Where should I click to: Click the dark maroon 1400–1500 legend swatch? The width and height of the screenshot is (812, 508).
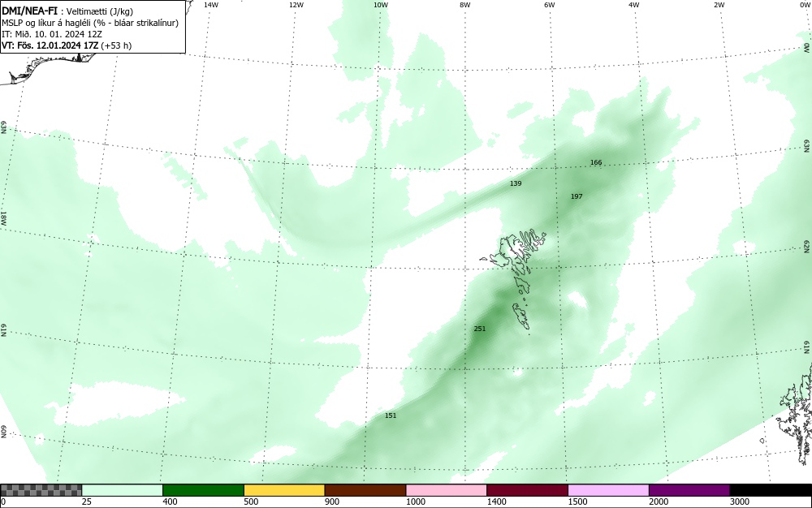(x=527, y=490)
